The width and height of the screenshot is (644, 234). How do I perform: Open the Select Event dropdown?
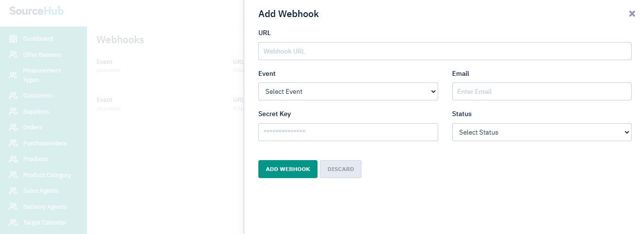[348, 91]
